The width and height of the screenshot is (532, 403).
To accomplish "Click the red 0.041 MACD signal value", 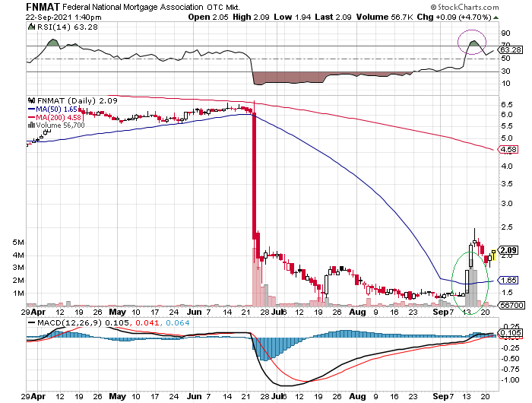I will 147,322.
